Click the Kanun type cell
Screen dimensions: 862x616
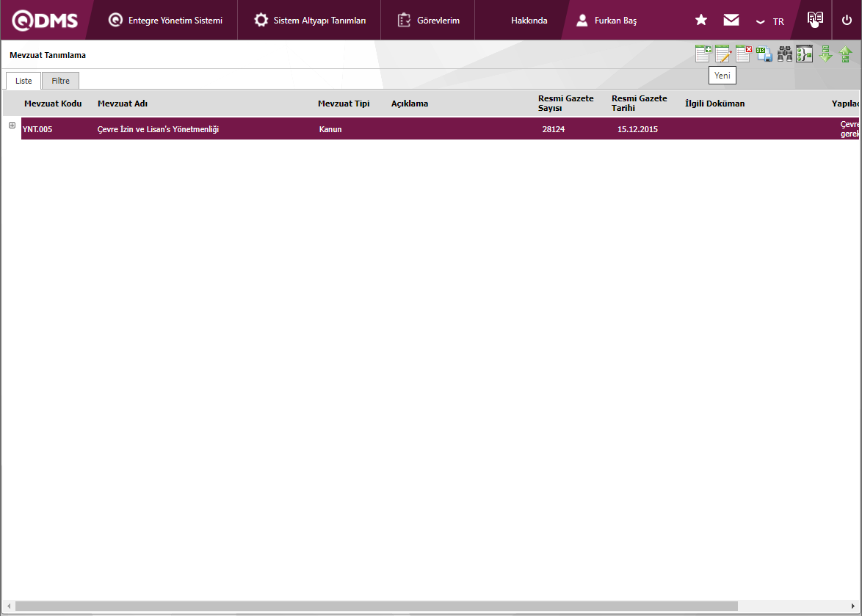pyautogui.click(x=330, y=129)
